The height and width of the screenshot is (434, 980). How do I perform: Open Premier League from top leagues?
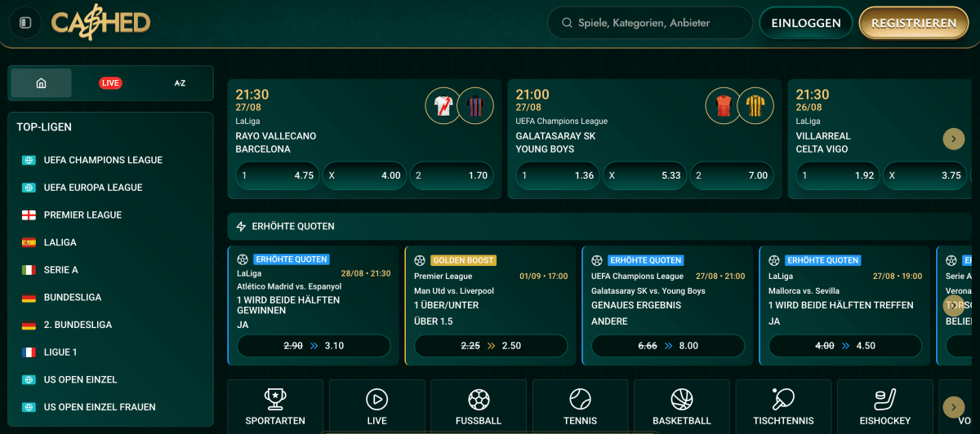(82, 215)
